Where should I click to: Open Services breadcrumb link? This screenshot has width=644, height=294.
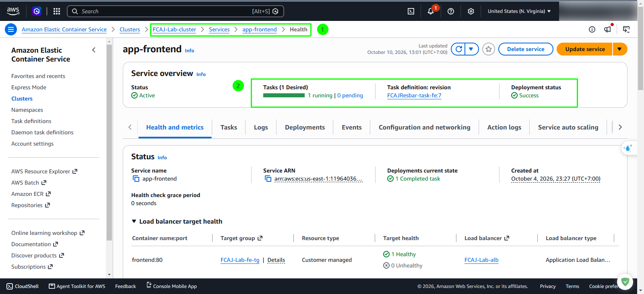coord(219,29)
